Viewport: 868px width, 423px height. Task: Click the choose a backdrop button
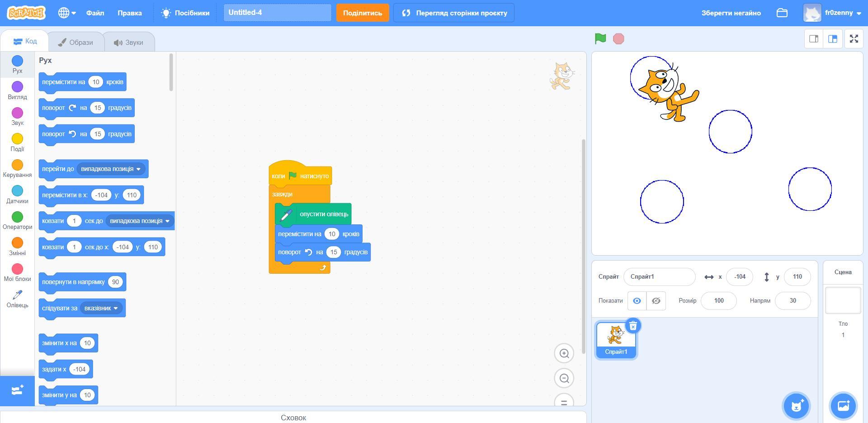coord(843,406)
